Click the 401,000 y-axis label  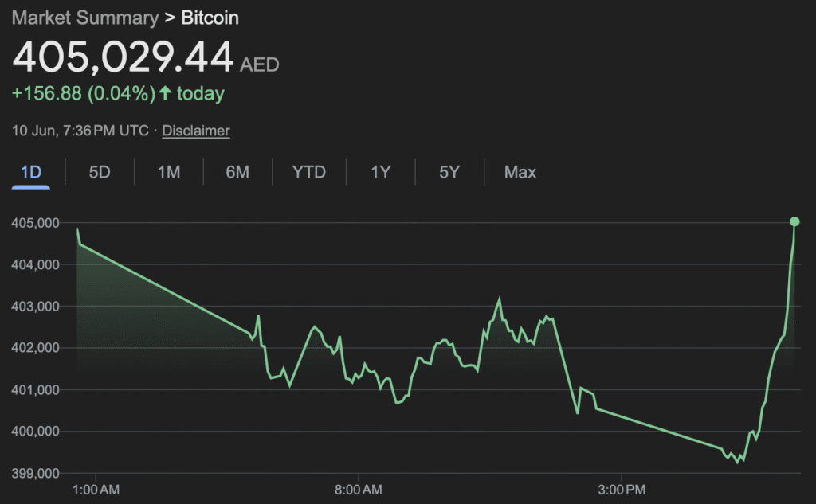[x=35, y=389]
